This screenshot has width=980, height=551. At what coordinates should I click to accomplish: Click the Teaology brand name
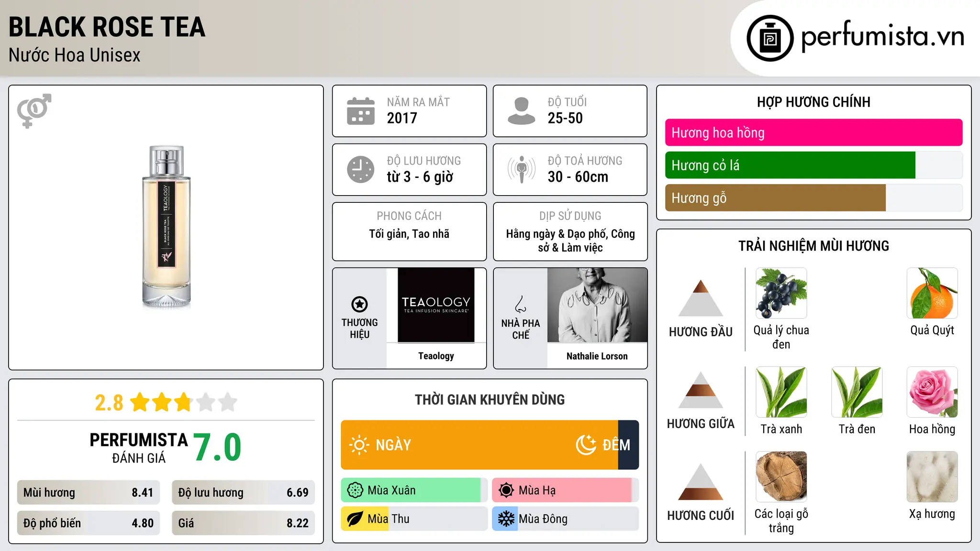(x=436, y=356)
